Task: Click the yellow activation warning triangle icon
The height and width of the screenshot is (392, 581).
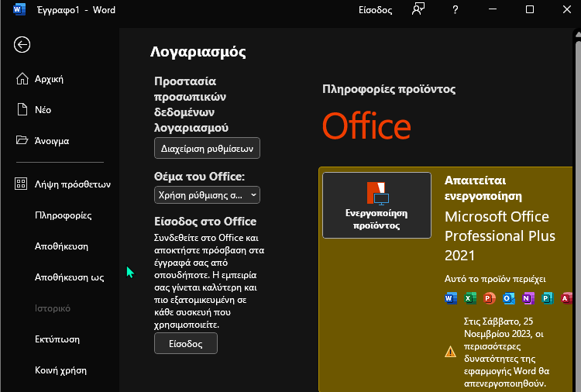Action: 451,351
